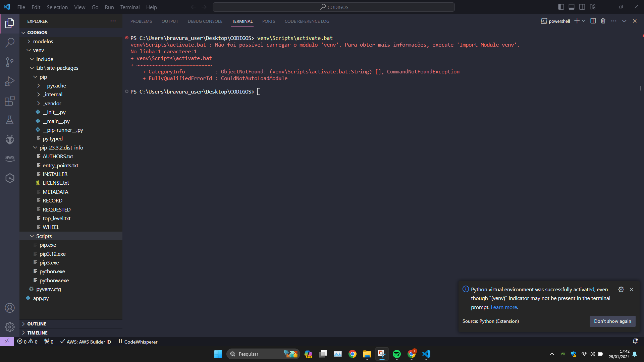The height and width of the screenshot is (362, 644).
Task: Open the CODE REFERENCE LOG tab
Action: coord(307,21)
